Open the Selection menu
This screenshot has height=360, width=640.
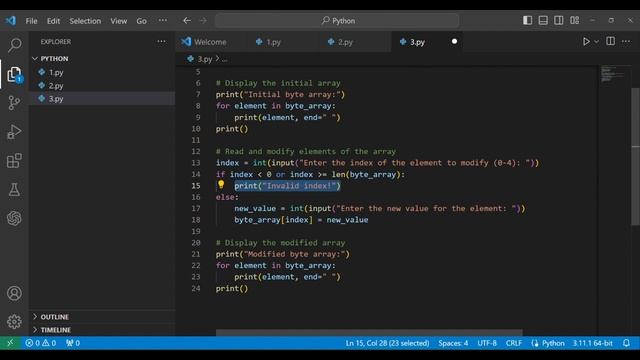coord(85,21)
